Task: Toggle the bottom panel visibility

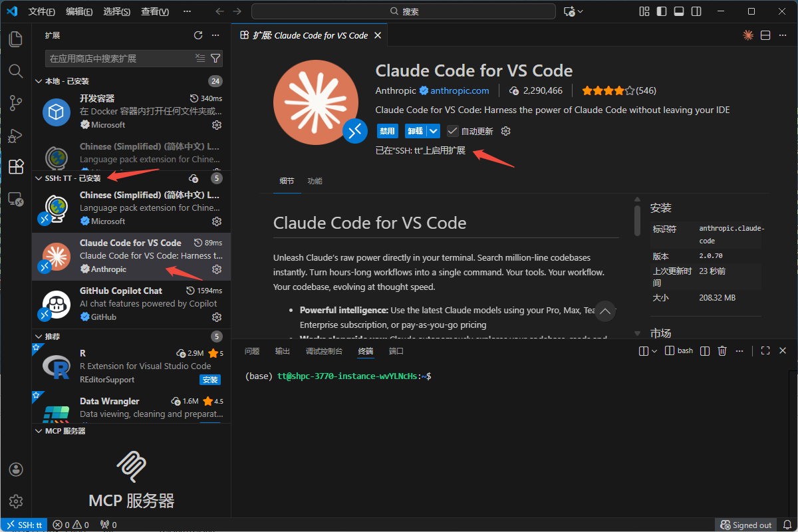Action: coord(679,11)
